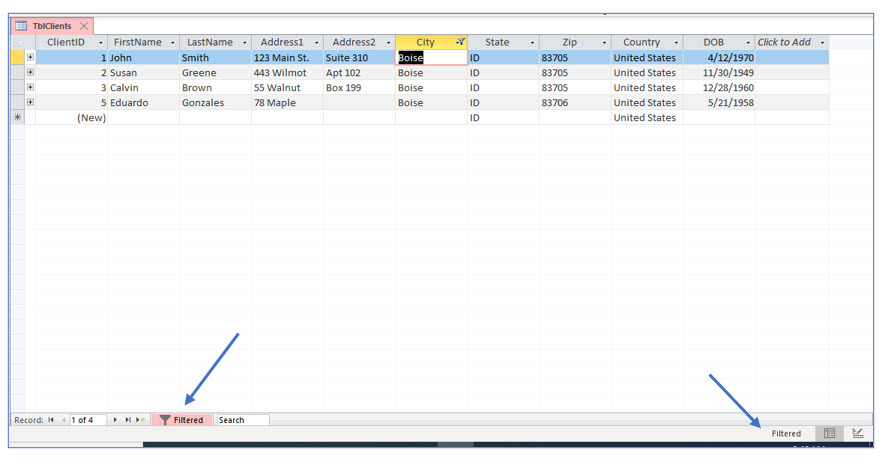Click the DOB cell 11/30/1949
The image size is (884, 460).
pos(719,73)
